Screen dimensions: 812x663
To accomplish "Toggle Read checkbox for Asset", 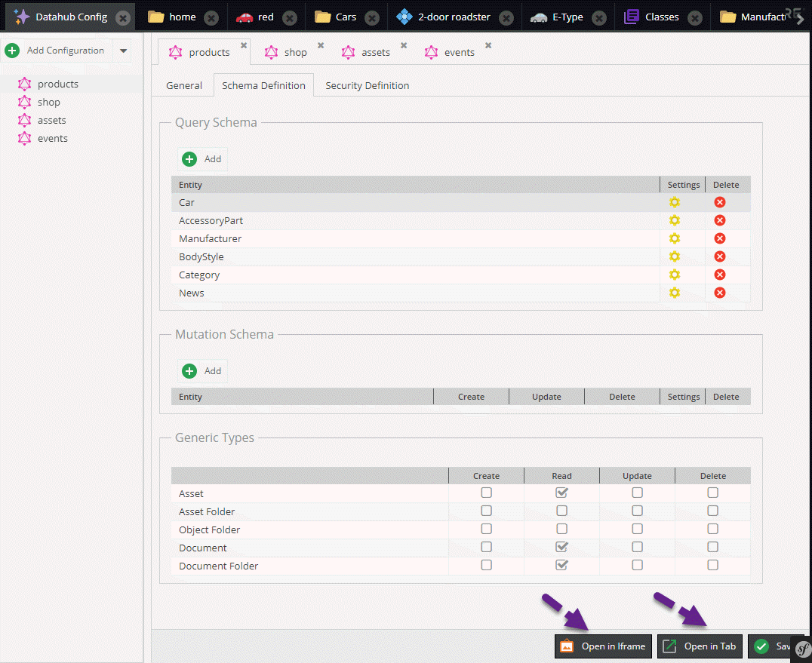I will click(x=561, y=493).
